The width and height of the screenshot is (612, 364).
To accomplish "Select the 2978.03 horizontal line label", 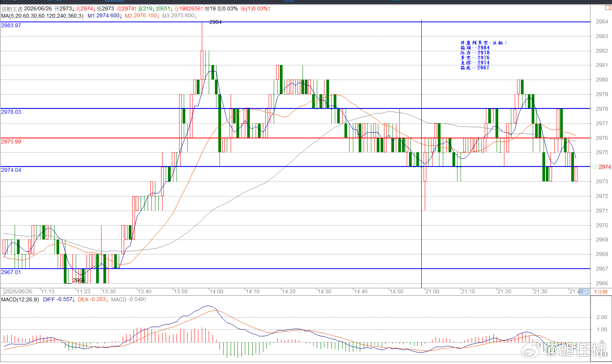I will (x=11, y=112).
